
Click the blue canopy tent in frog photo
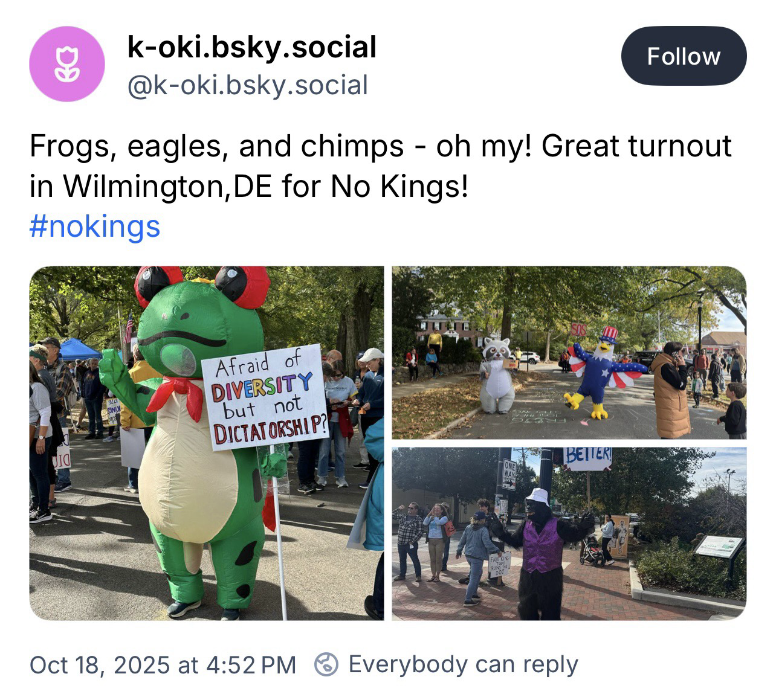point(79,350)
